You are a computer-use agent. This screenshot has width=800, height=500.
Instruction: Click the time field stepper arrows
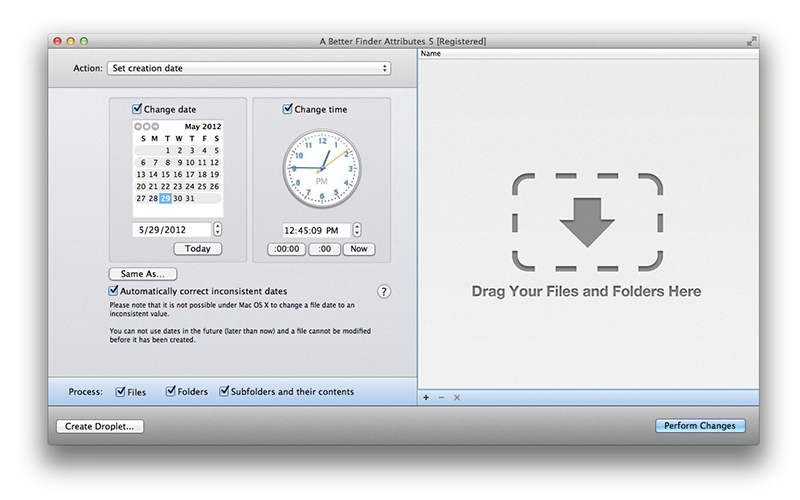(357, 230)
